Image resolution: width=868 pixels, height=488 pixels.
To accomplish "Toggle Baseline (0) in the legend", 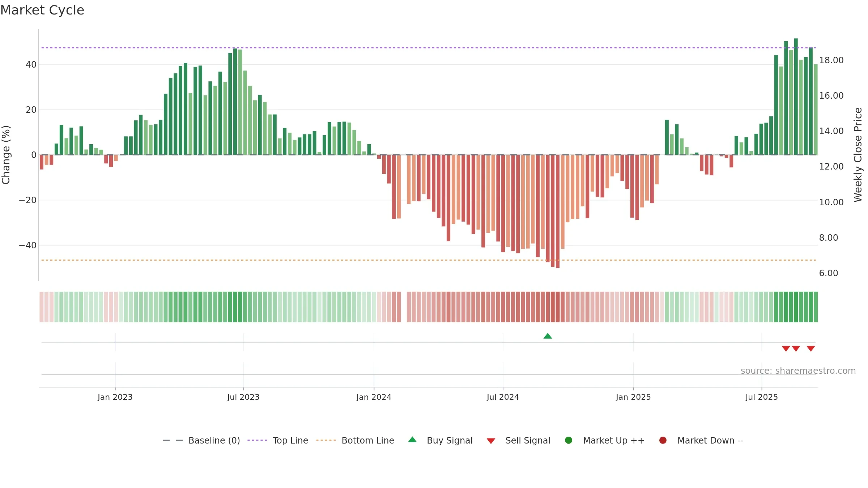I will (x=201, y=440).
